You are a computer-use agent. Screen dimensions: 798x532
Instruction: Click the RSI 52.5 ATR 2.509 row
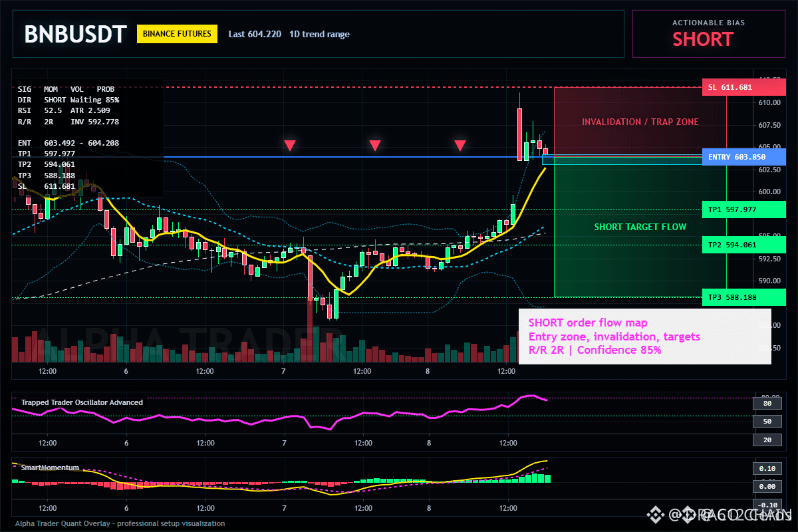pyautogui.click(x=64, y=110)
